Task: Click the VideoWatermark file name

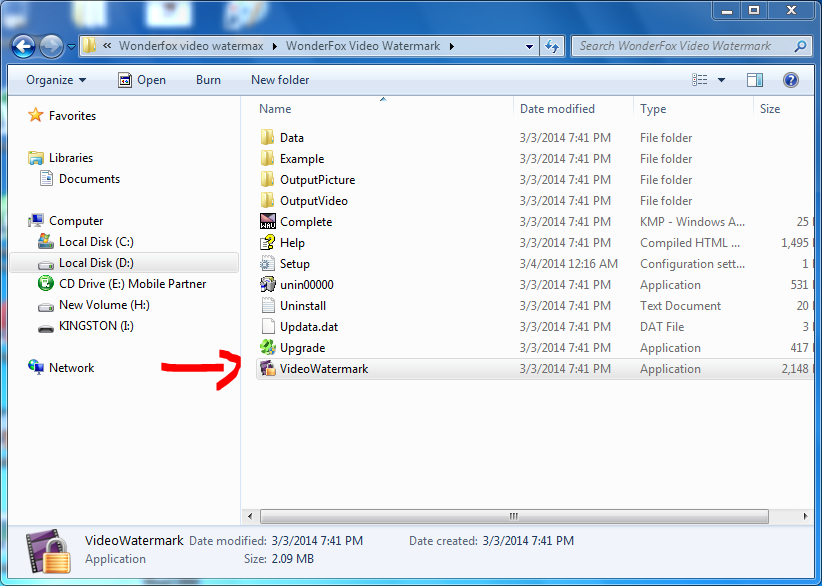Action: [x=324, y=368]
